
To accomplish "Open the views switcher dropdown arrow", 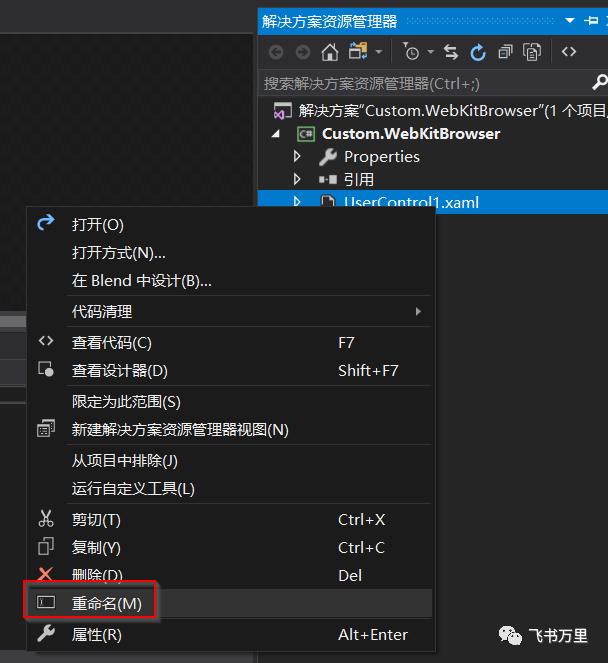I will tap(379, 52).
